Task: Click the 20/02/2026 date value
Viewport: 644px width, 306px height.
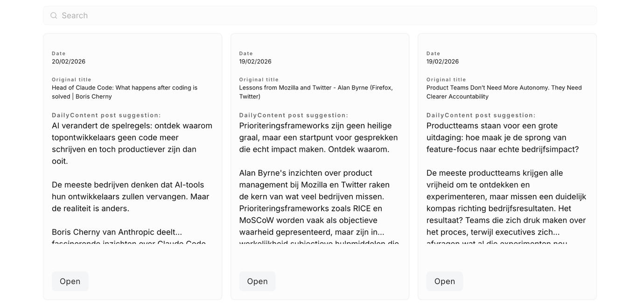Action: pos(69,62)
